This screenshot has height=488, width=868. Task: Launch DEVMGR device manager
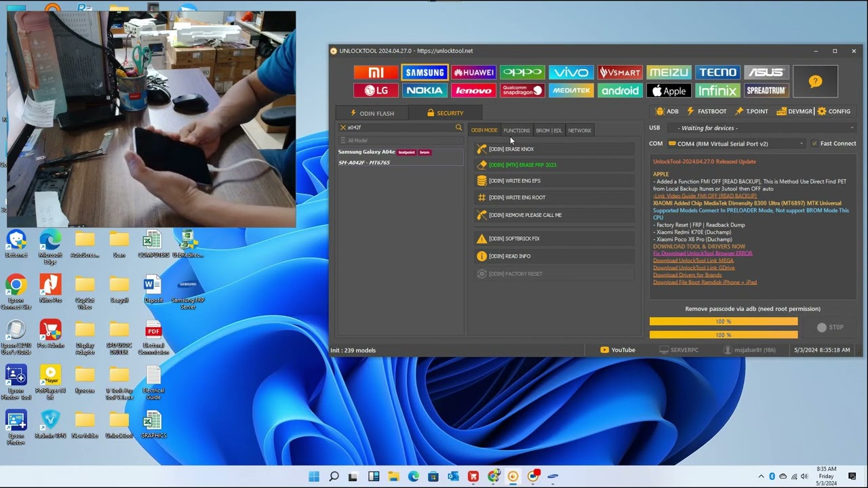pyautogui.click(x=795, y=111)
